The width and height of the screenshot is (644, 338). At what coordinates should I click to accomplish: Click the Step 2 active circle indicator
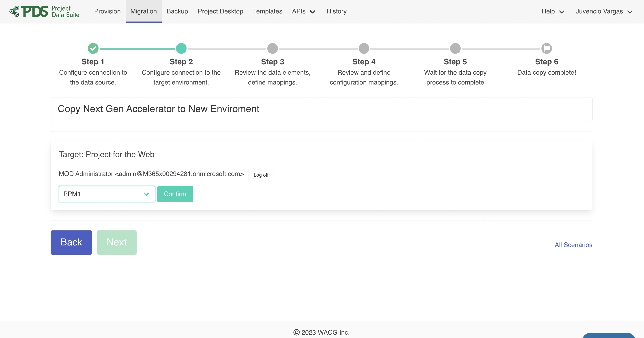[x=181, y=48]
